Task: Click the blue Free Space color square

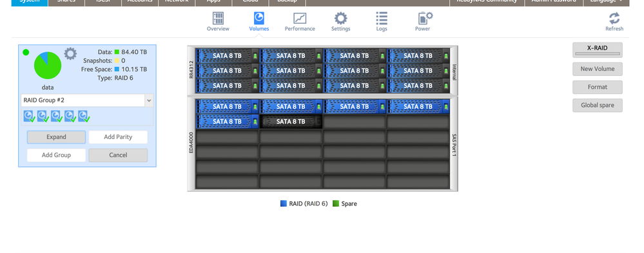Action: [117, 70]
